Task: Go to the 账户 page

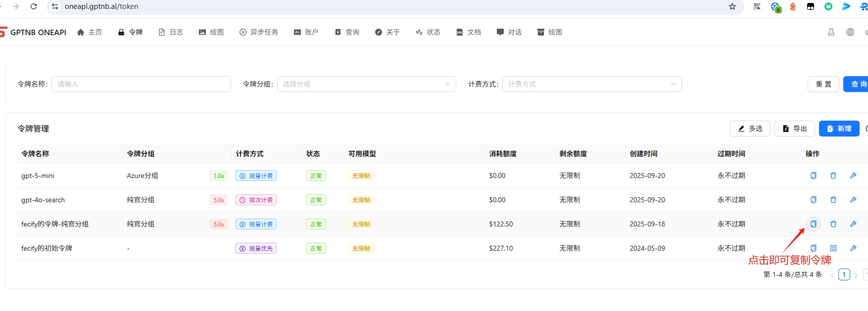Action: 306,32
